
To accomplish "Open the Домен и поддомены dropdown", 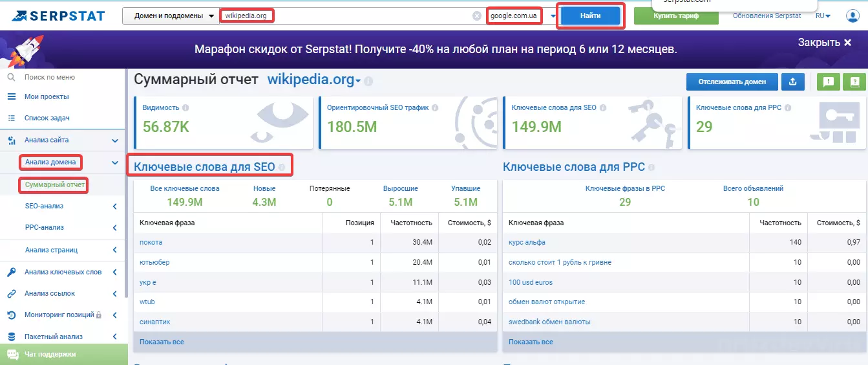I will 171,16.
